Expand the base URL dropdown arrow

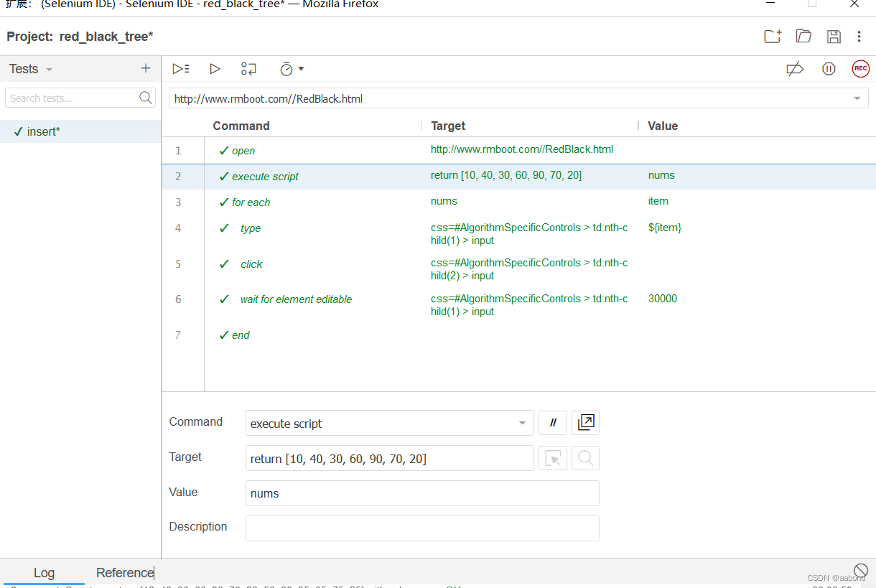click(x=857, y=98)
